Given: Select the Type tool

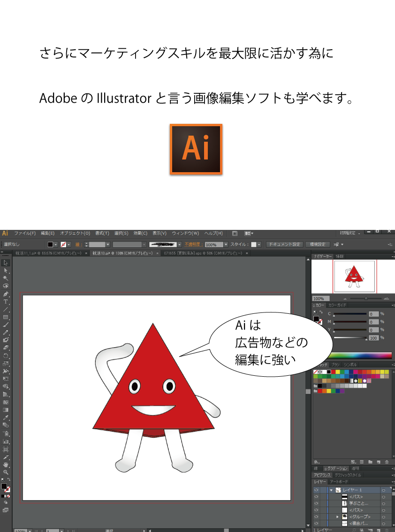Looking at the screenshot, I should point(6,302).
